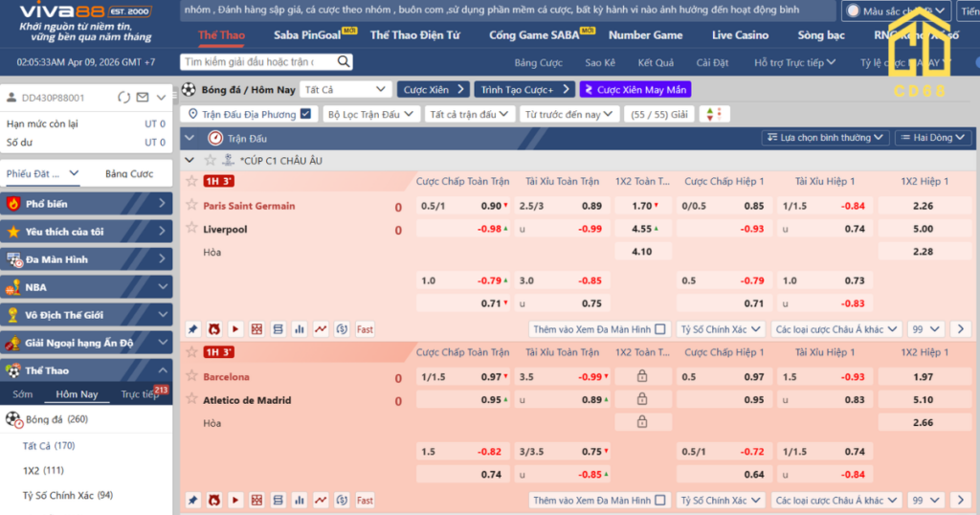Open the Hai Dòng layout dropdown
Screen dimensions: 980x515
point(932,138)
